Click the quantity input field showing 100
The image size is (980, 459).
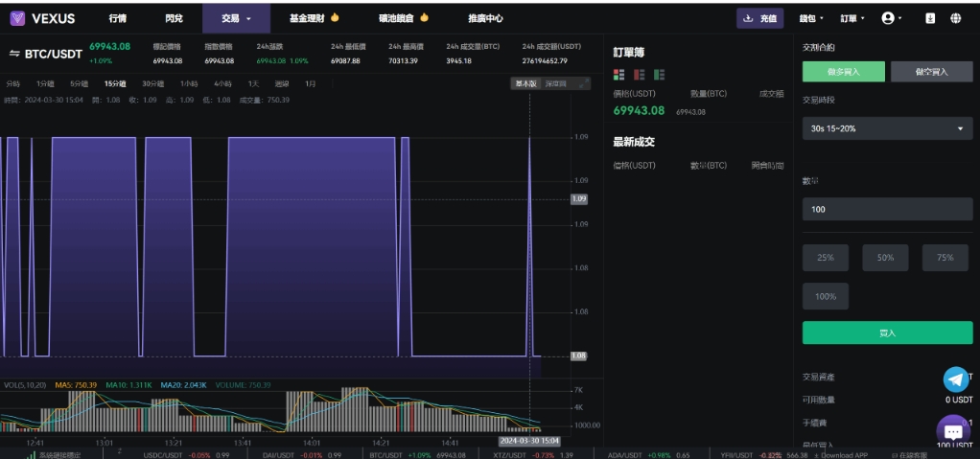(x=887, y=209)
